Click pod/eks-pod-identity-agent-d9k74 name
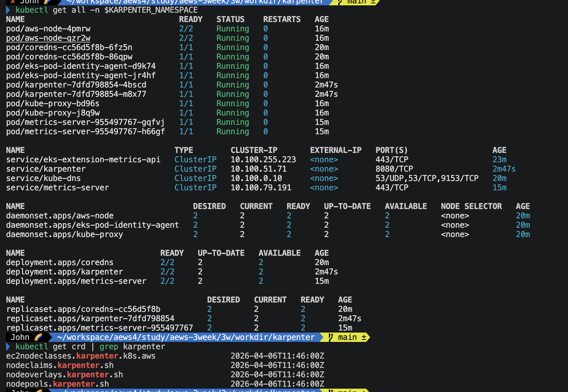Viewport: 568px width, 392px height. (81, 66)
